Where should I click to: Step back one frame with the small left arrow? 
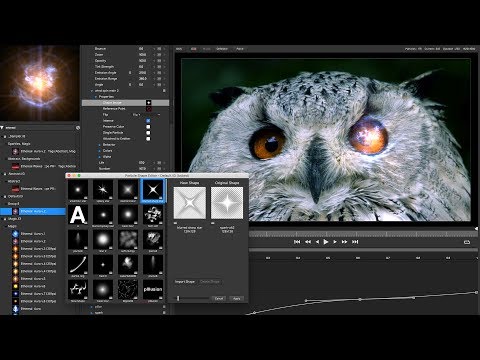[317, 242]
